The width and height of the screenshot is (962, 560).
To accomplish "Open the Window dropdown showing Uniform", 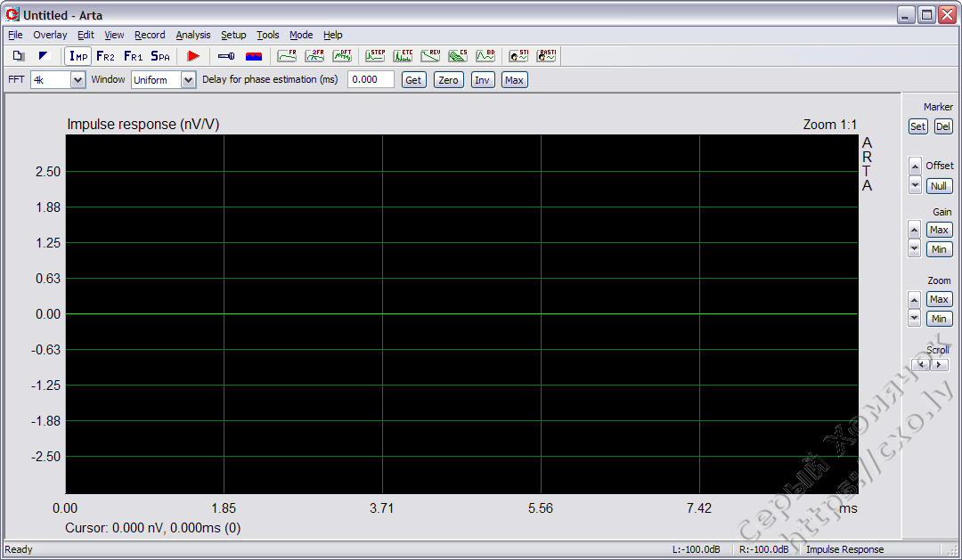I will click(x=189, y=79).
